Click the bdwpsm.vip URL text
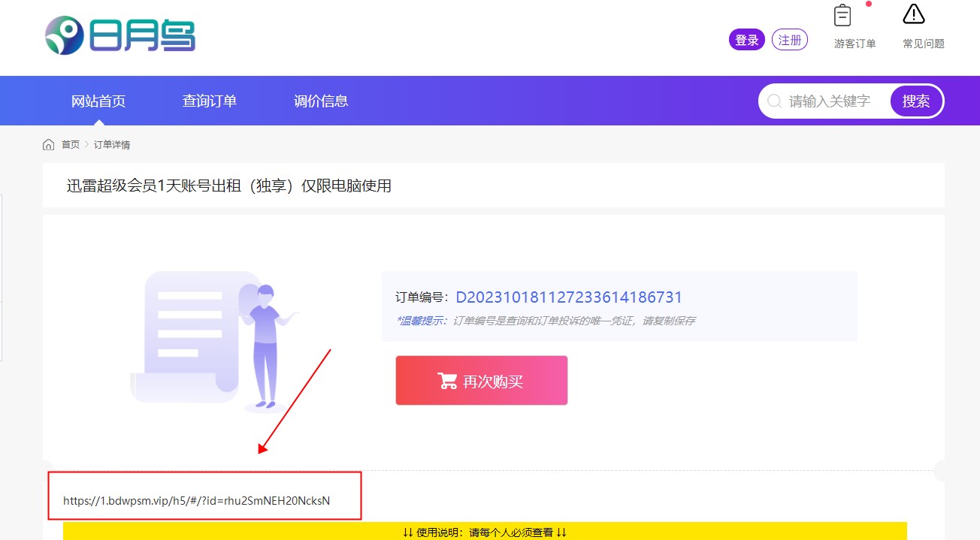Viewport: 980px width, 540px height. (197, 500)
